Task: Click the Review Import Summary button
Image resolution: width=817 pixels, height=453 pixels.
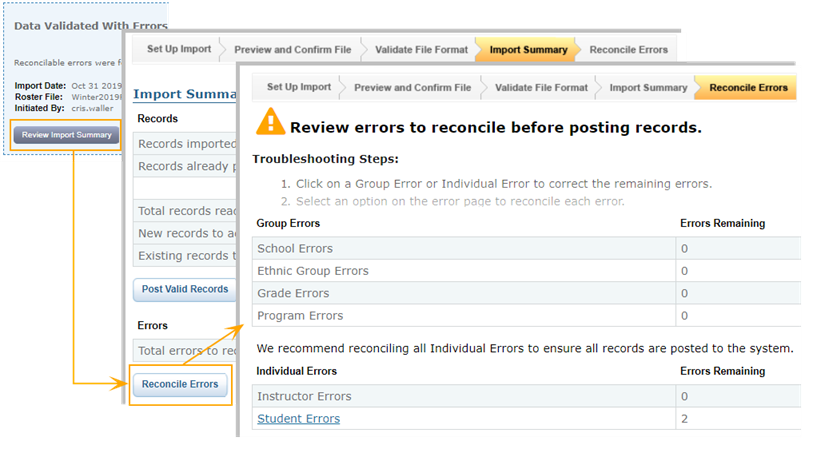Action: click(67, 135)
